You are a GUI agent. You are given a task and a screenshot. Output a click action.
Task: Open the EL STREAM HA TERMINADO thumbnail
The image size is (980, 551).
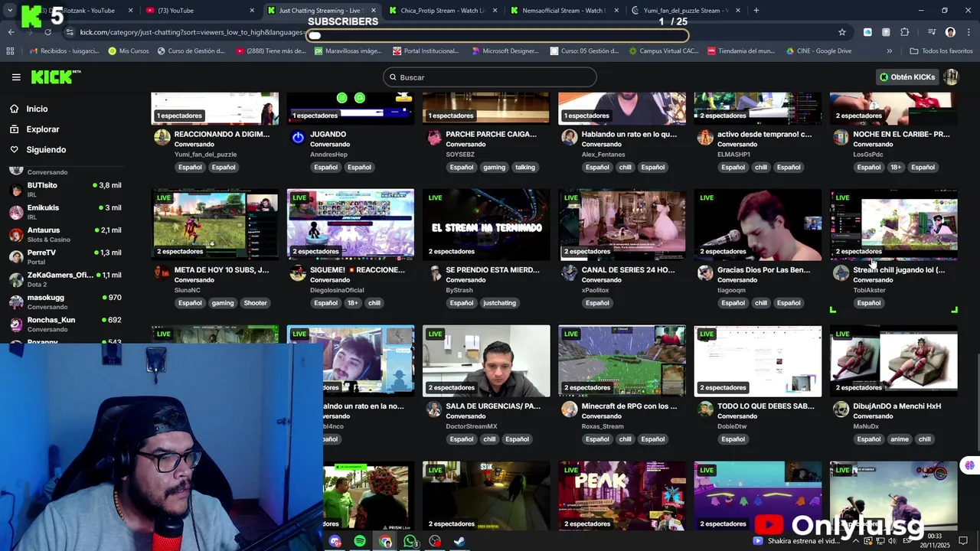(x=486, y=225)
